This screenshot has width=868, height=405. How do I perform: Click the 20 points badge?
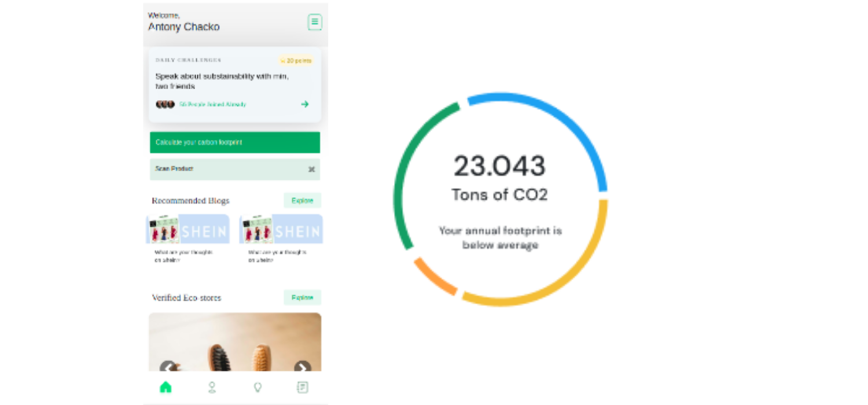coord(296,61)
